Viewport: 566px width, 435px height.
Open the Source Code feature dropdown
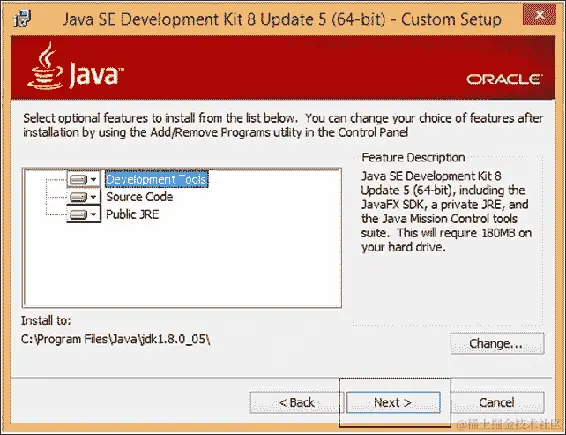coord(83,197)
